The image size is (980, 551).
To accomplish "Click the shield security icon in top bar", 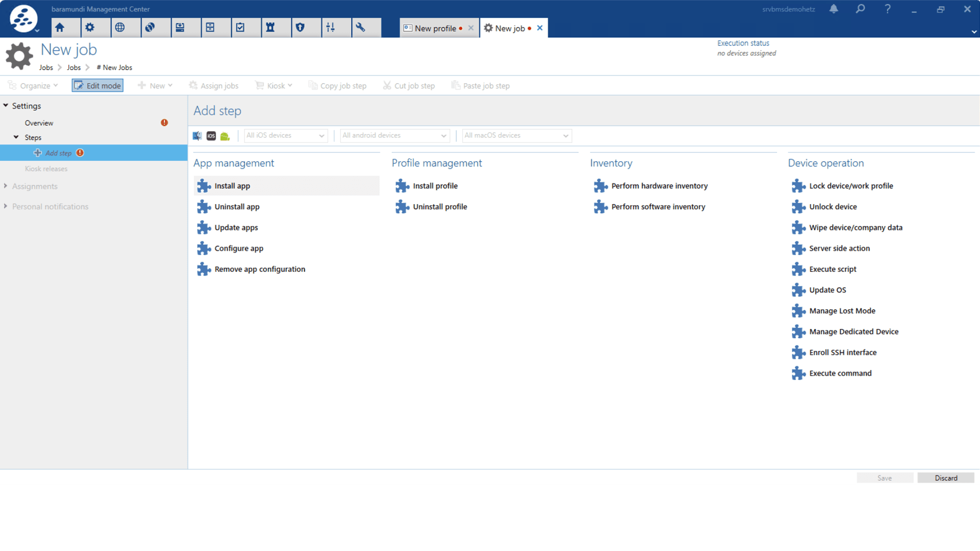I will pos(300,28).
